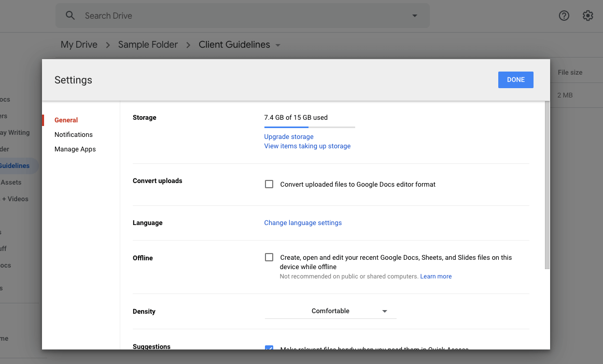This screenshot has height=364, width=603.
Task: Click the Learn more link
Action: (436, 276)
